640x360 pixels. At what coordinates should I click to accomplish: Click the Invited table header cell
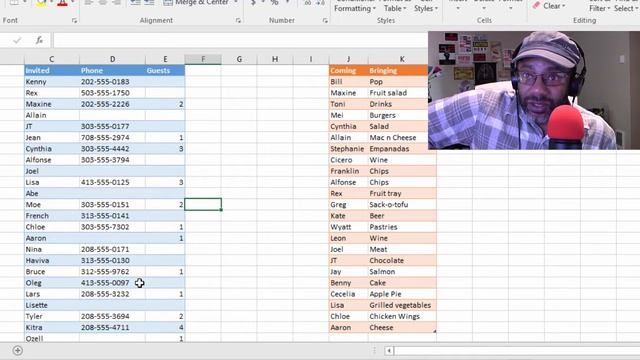click(52, 71)
